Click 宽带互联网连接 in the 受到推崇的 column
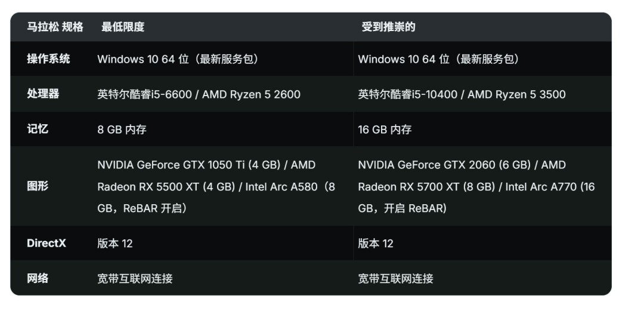 [x=395, y=278]
